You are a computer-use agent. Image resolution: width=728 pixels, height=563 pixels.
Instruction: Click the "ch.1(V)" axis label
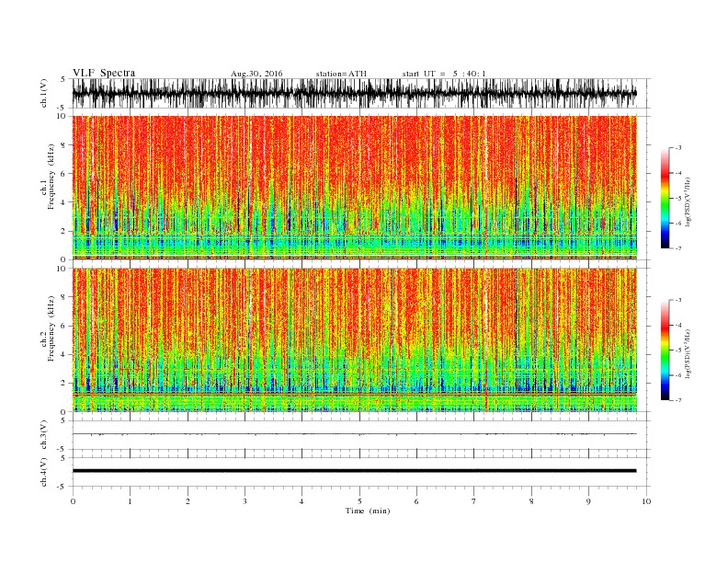pos(44,93)
